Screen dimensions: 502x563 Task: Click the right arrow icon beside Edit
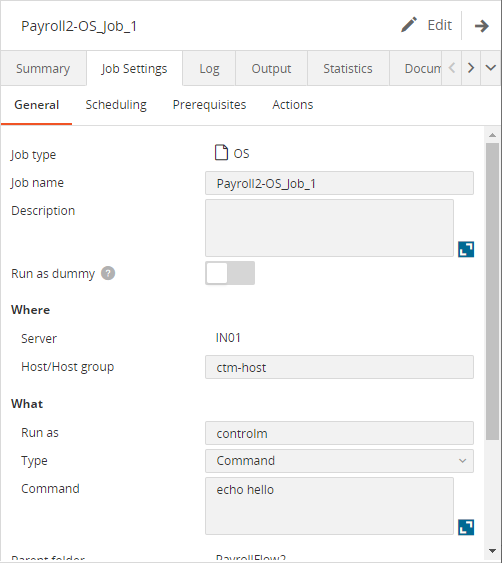click(482, 25)
